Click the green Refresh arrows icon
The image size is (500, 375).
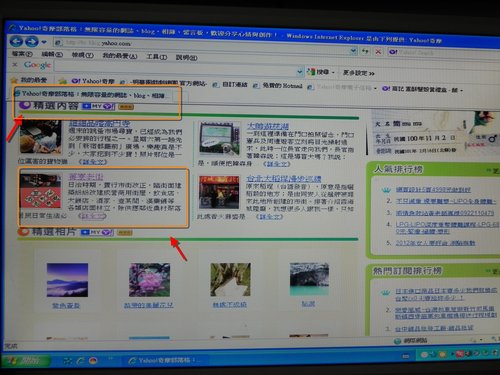pyautogui.click(x=365, y=51)
